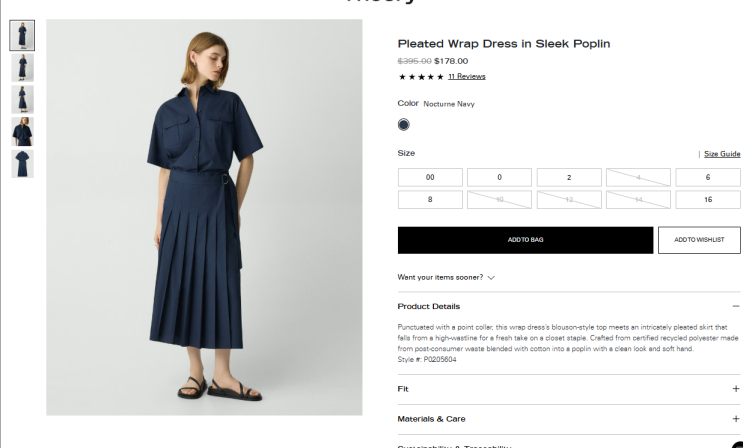Select size 8 box
Image resolution: width=743 pixels, height=448 pixels.
(430, 200)
